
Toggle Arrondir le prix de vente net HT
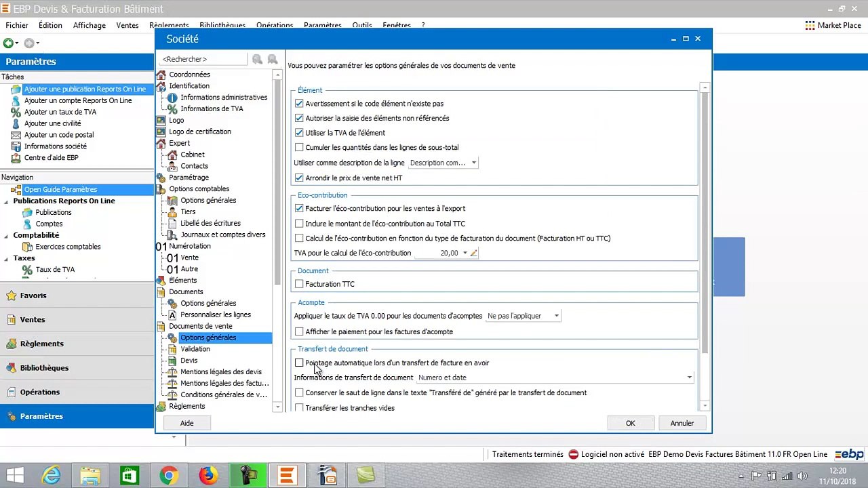point(299,178)
